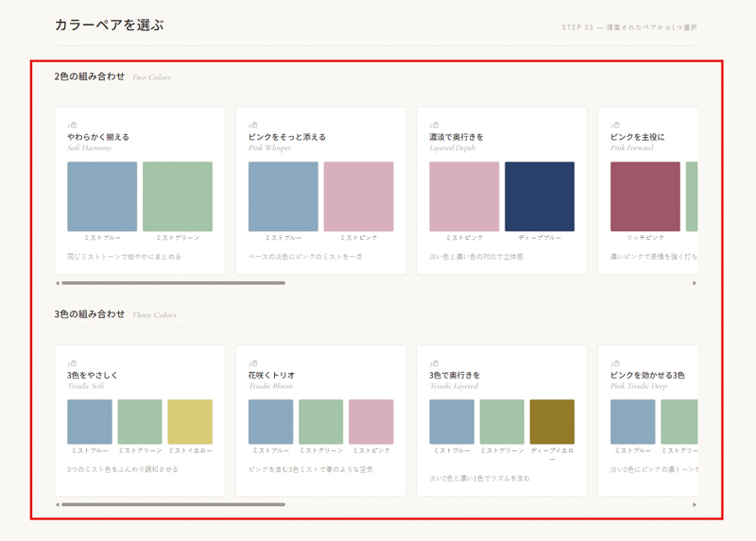Click the mist yellow swatch in Triadic Soft

point(190,421)
